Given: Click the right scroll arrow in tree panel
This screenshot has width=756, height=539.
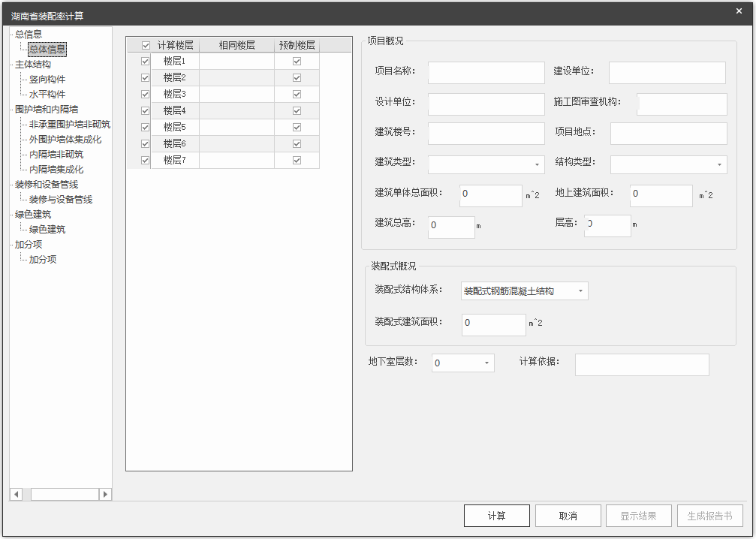Looking at the screenshot, I should point(105,494).
